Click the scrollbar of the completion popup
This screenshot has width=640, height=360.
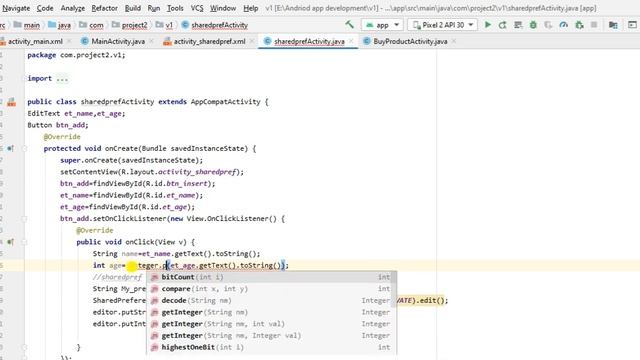[x=394, y=290]
